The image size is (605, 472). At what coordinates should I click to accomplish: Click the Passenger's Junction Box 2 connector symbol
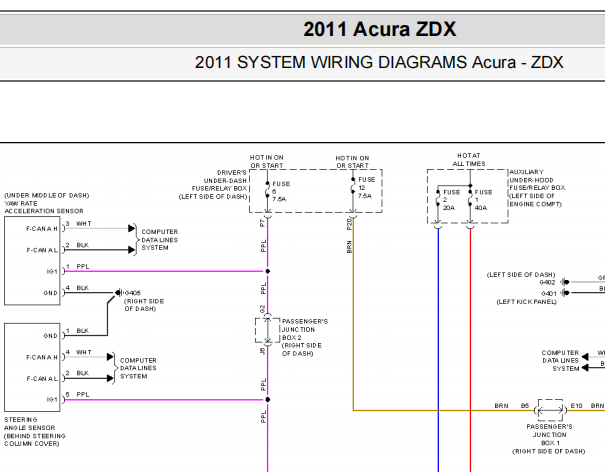click(267, 330)
